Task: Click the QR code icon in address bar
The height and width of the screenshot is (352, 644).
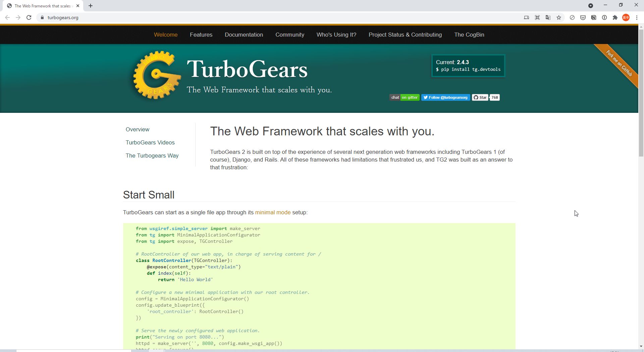Action: pyautogui.click(x=537, y=17)
